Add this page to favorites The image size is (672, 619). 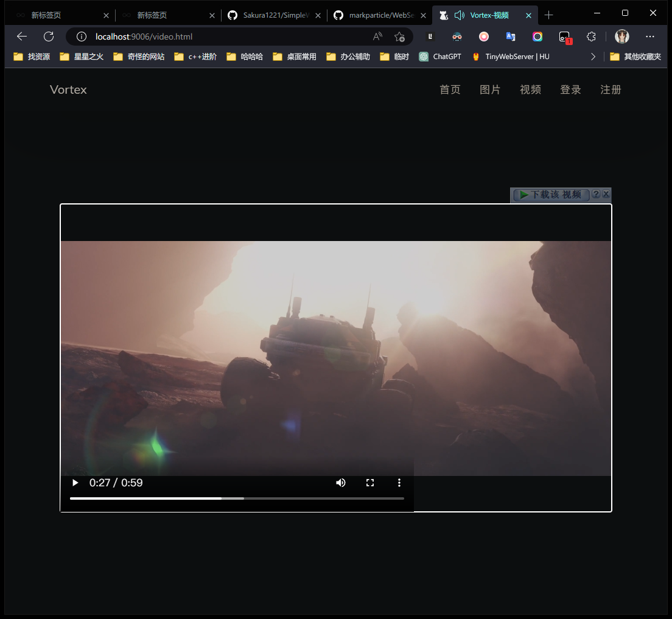[x=399, y=37]
